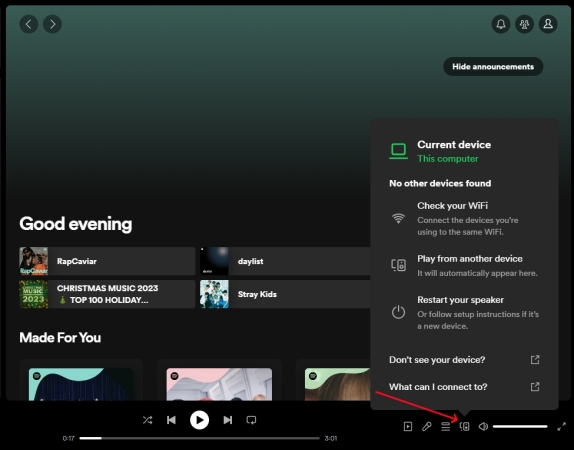Click the daylist cover thumbnail

point(214,261)
